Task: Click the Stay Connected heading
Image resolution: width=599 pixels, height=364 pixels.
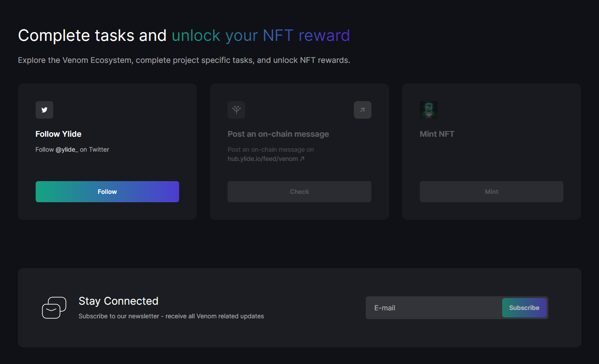Action: coord(118,301)
